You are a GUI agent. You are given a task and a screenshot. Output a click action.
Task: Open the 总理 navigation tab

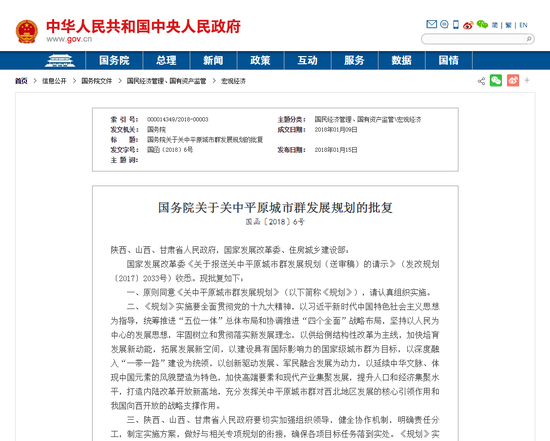(x=166, y=60)
